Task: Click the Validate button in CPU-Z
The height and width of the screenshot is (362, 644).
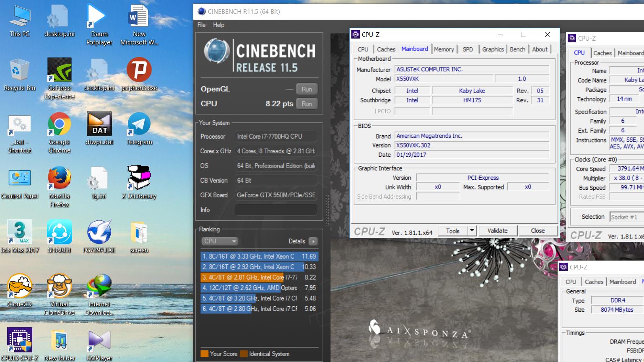Action: click(x=497, y=231)
